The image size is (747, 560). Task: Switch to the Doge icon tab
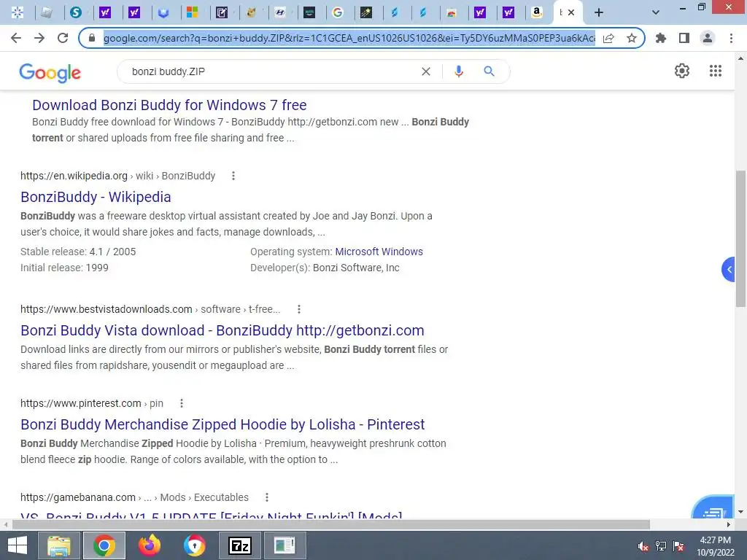(251, 12)
